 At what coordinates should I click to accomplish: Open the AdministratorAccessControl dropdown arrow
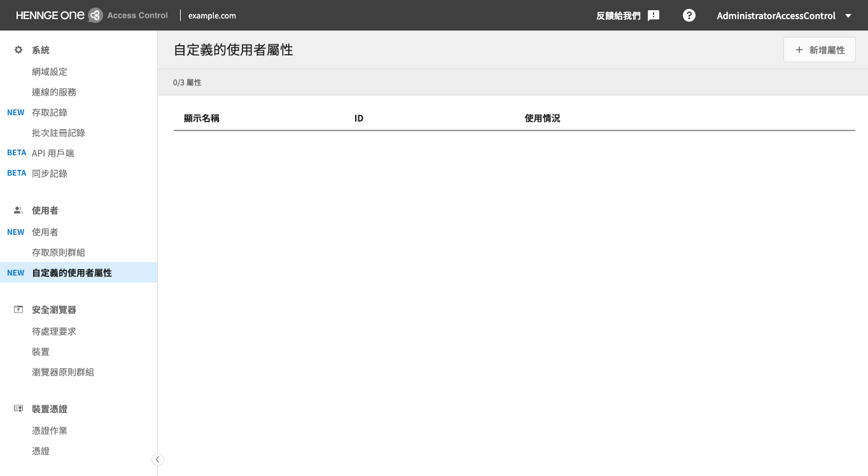pyautogui.click(x=848, y=16)
